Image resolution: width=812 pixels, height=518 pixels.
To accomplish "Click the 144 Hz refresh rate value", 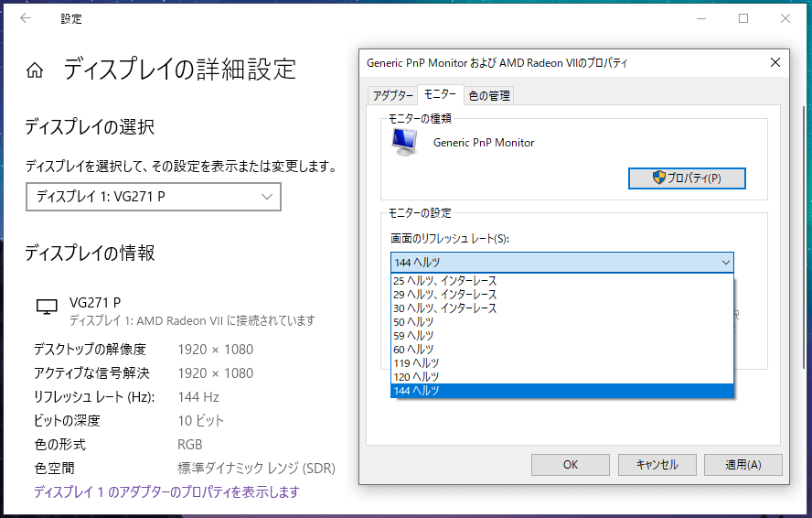I will [198, 397].
